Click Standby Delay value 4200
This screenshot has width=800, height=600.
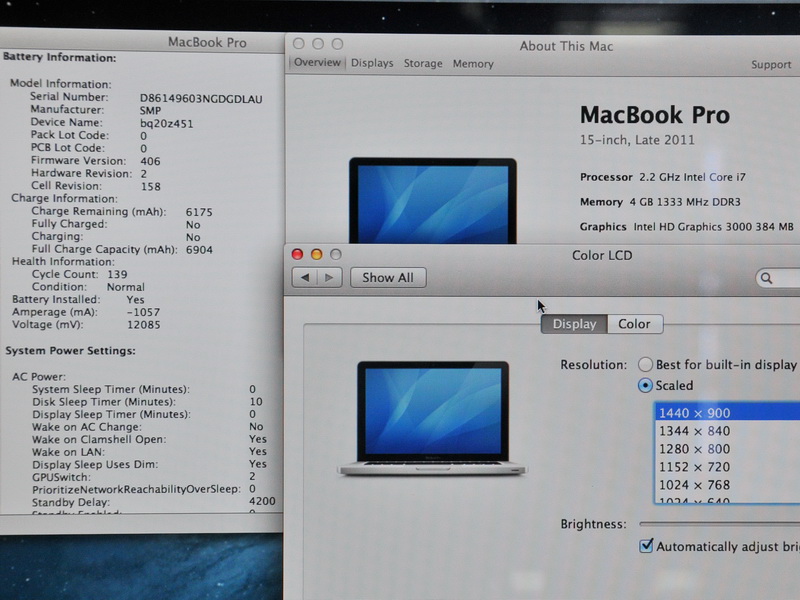click(262, 501)
